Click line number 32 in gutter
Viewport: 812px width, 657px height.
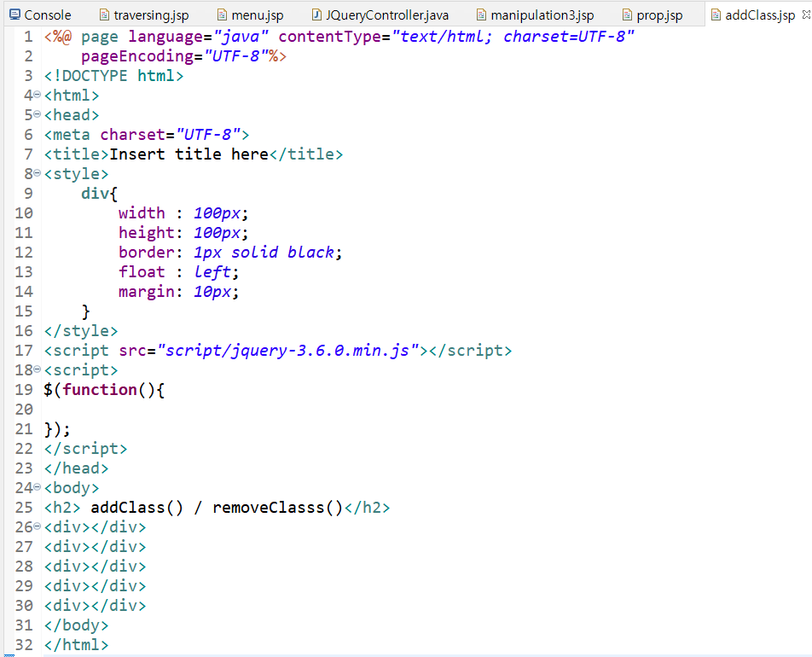point(24,644)
